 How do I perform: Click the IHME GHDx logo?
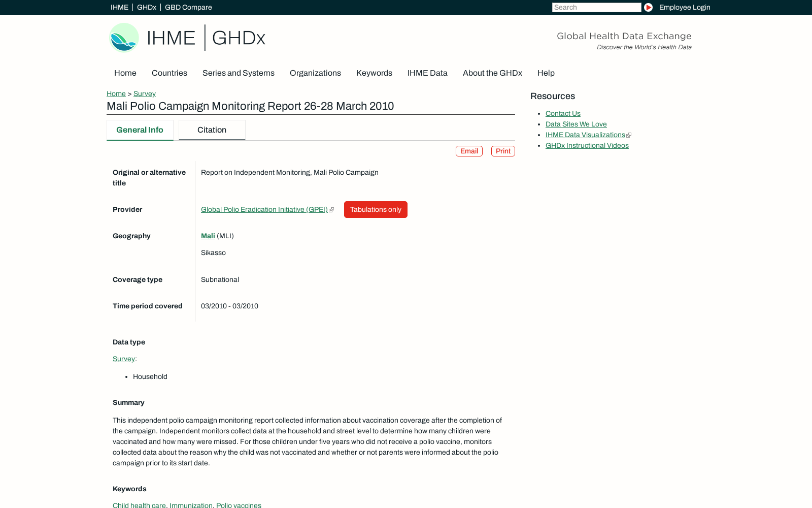point(187,38)
